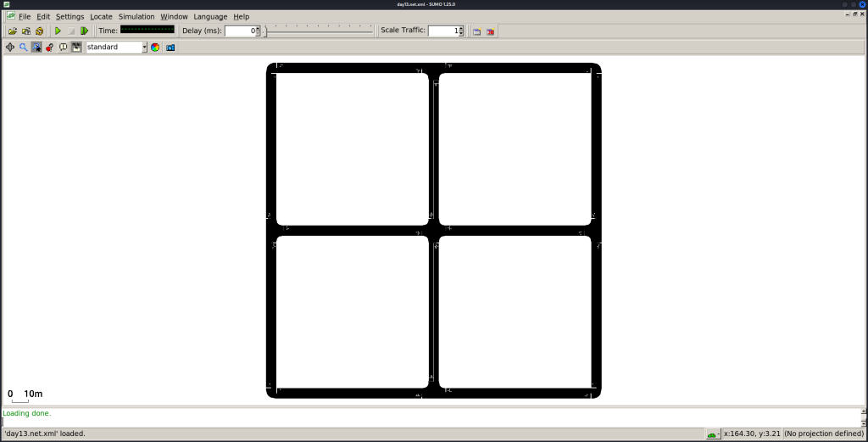Decrease delay with the down spinner arrow
This screenshot has height=442, width=868.
pyautogui.click(x=258, y=34)
